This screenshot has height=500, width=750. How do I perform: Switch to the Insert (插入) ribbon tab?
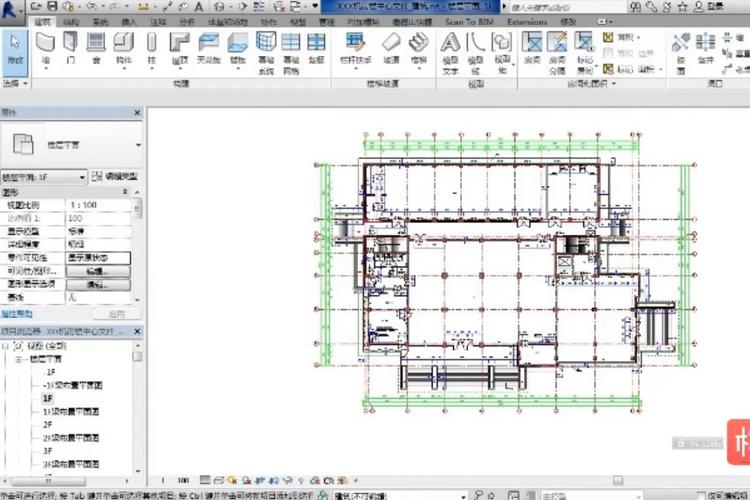[x=129, y=22]
